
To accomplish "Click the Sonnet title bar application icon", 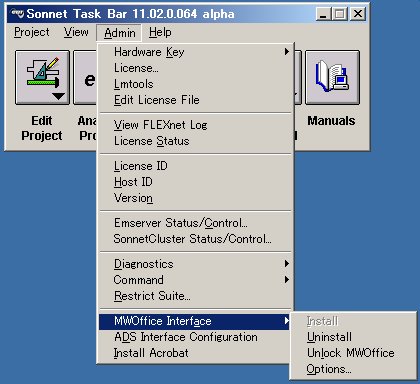I will [x=17, y=14].
